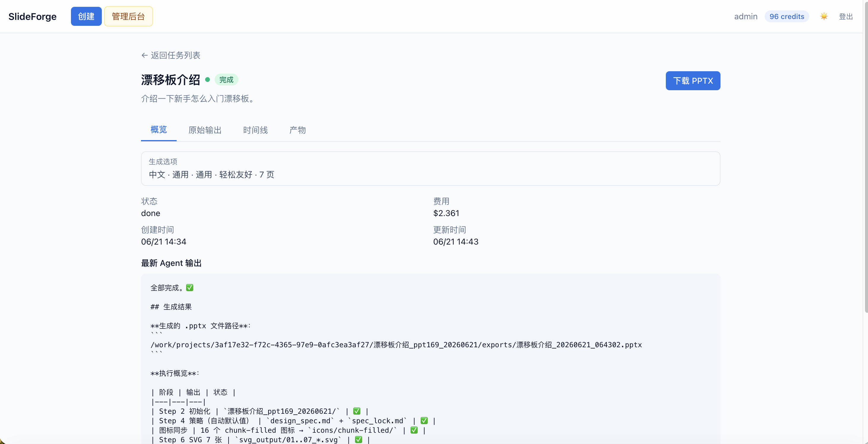Click the 最新 Agent 输出 heading
868x444 pixels.
coord(171,263)
